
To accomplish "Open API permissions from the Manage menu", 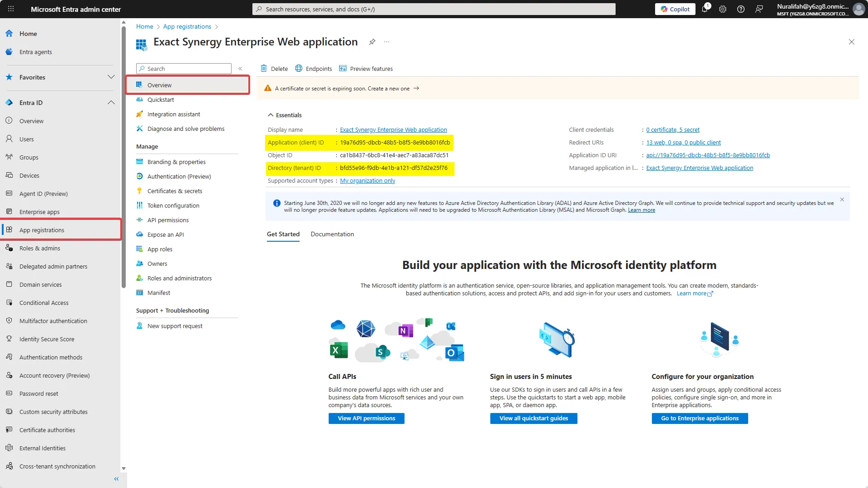I will pos(168,219).
